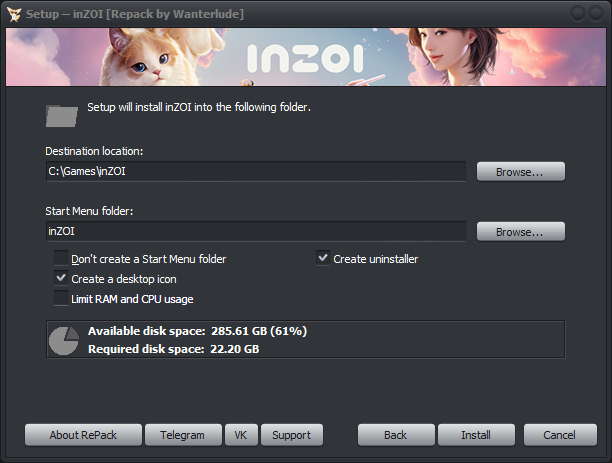This screenshot has width=612, height=463.
Task: Click the inZOI logo in the banner
Action: click(305, 58)
